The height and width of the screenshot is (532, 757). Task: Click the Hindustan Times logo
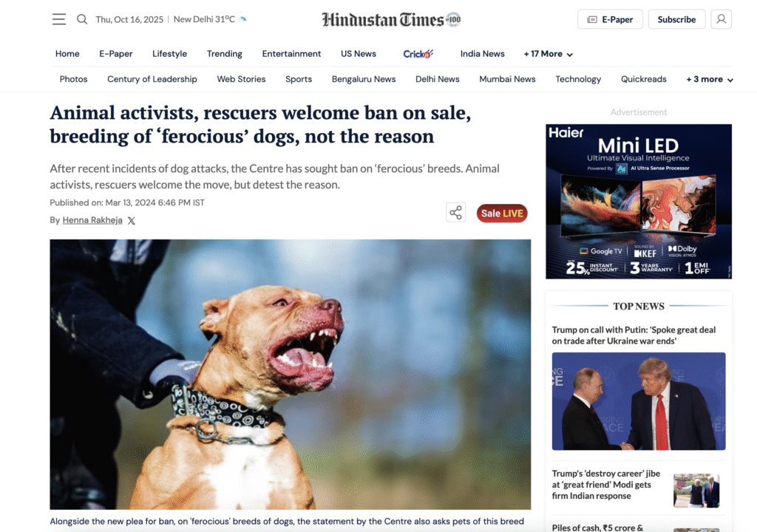click(x=392, y=19)
